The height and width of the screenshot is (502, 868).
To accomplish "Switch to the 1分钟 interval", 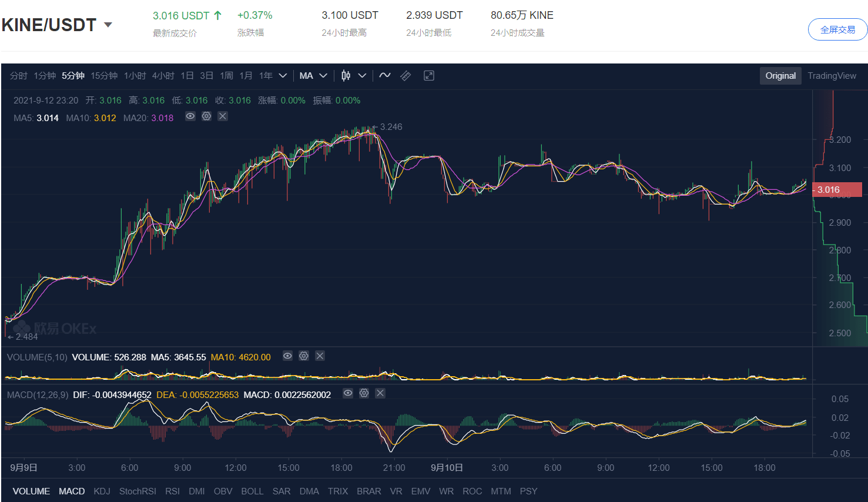I will point(45,76).
